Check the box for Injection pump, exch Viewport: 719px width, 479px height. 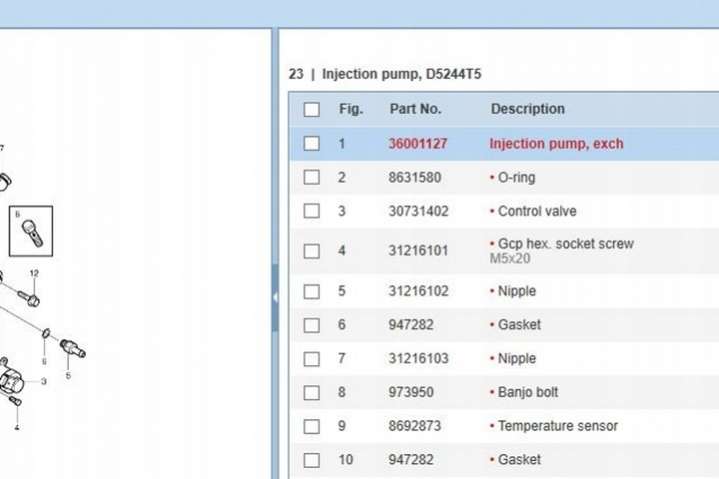312,144
